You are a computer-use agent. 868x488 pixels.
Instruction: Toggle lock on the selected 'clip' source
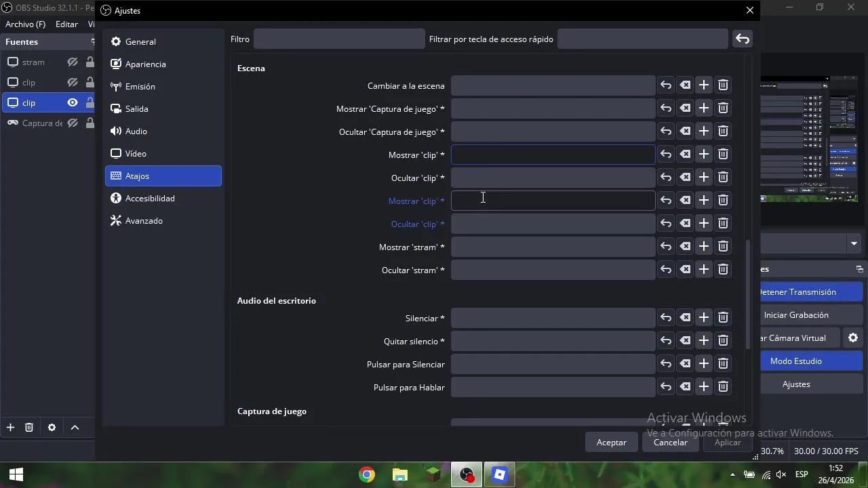pos(90,103)
